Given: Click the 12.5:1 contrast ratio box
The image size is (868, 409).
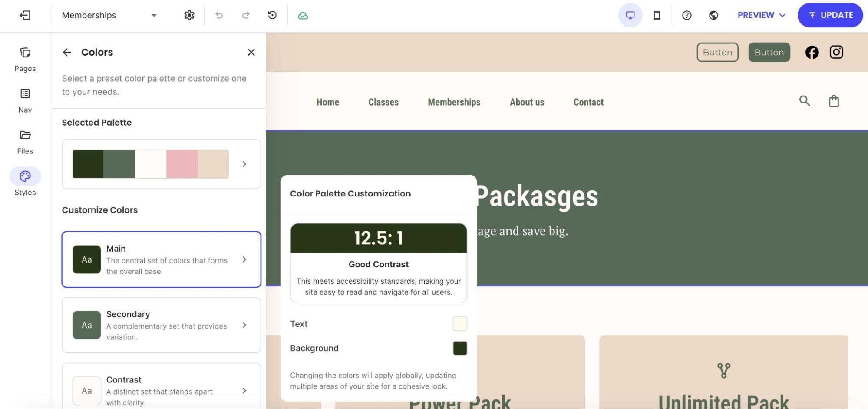Looking at the screenshot, I should tap(379, 238).
